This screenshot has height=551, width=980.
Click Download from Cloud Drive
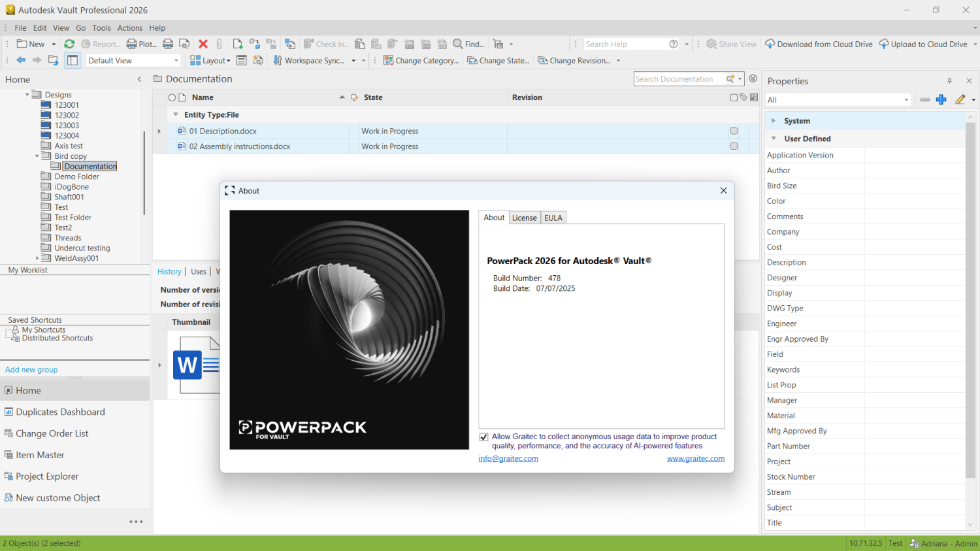tap(819, 44)
